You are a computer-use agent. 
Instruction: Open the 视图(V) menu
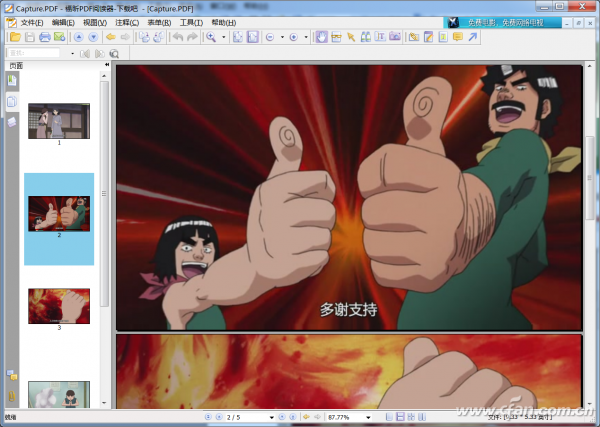tap(95, 23)
